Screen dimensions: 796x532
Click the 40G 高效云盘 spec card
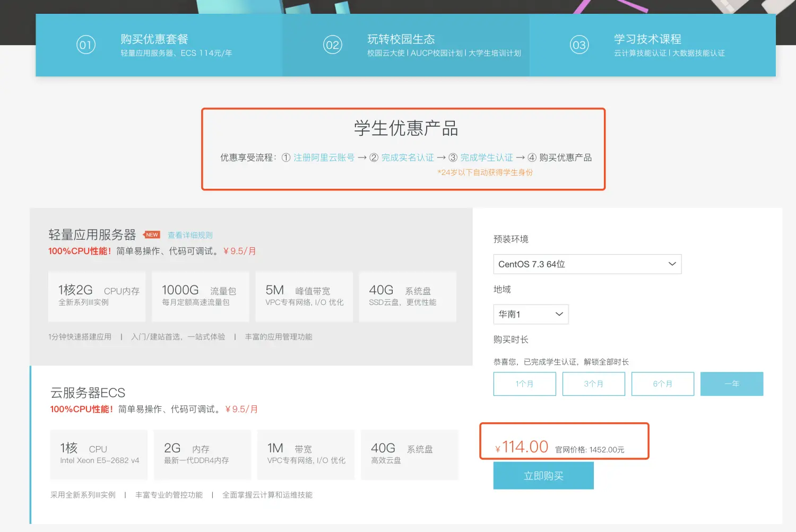pos(410,455)
